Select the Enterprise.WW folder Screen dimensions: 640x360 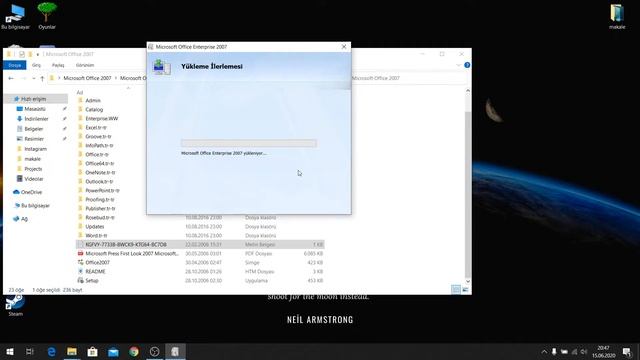[x=102, y=118]
